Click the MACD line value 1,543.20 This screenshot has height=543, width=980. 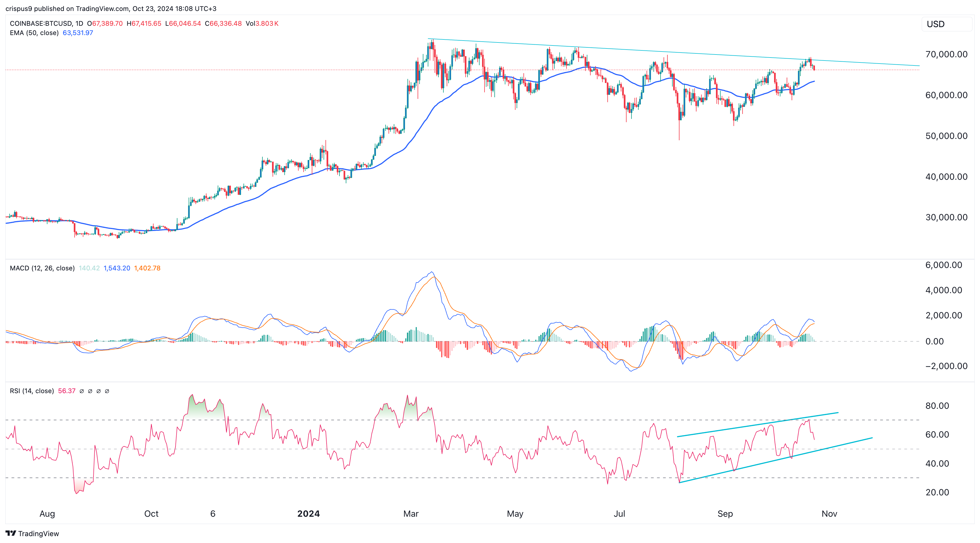pos(117,268)
